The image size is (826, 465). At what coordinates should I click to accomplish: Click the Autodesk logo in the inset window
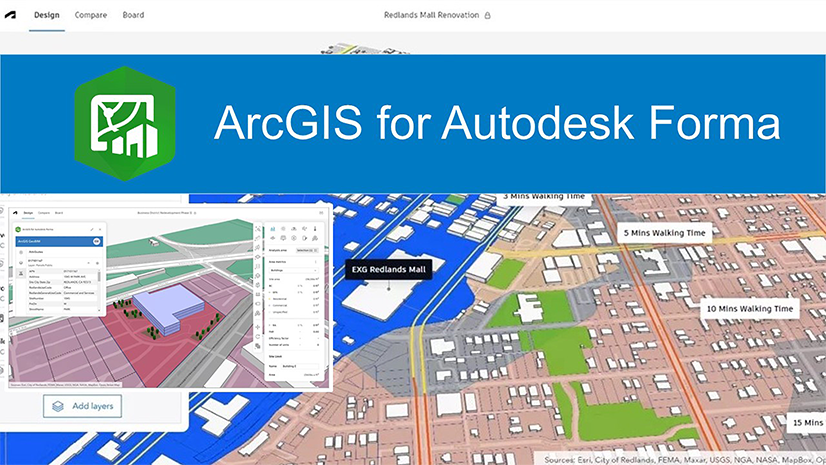(x=15, y=213)
